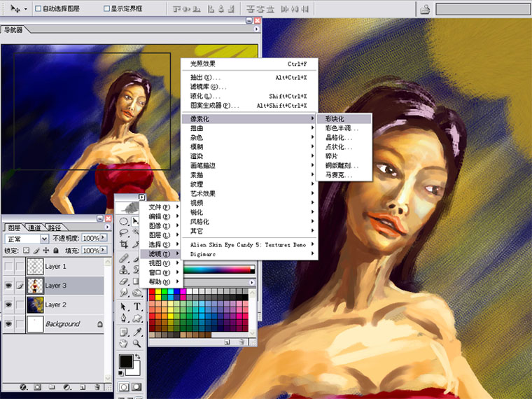This screenshot has width=532, height=399.
Task: Select the Hand tool
Action: [123, 344]
